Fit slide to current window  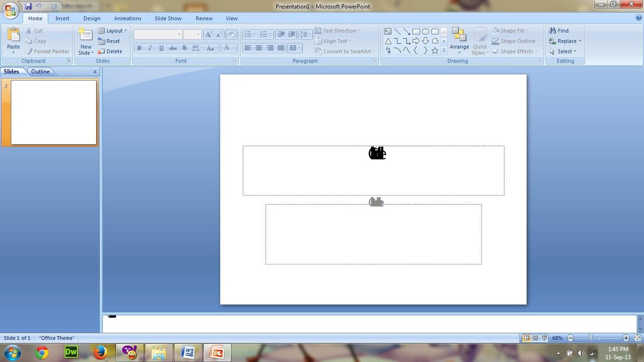pyautogui.click(x=637, y=338)
